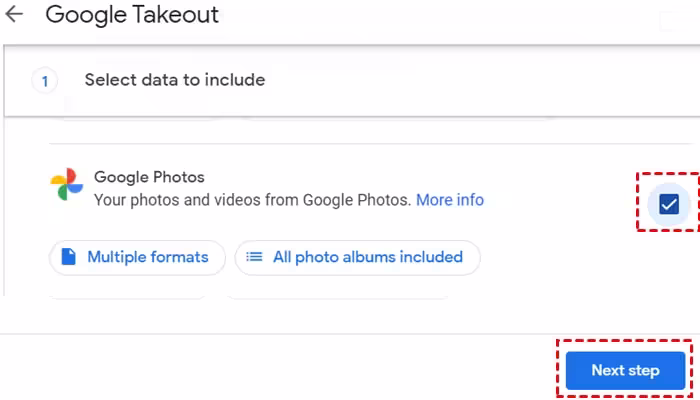
Task: Click the Google Photos description text
Action: (x=252, y=200)
